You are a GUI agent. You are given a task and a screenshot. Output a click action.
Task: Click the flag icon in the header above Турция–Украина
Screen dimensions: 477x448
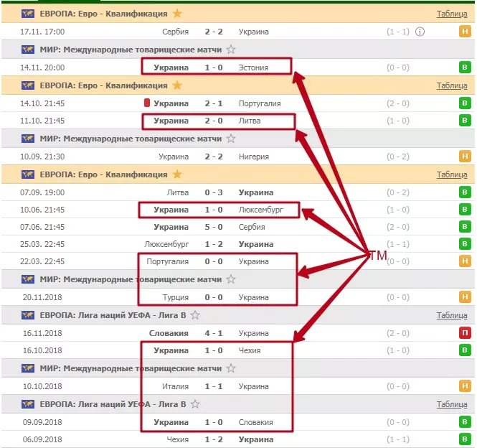coord(28,279)
